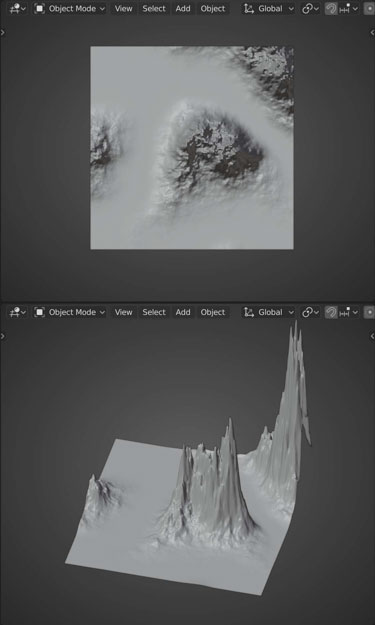Expand left toolbar arrow in top viewport

3,33
